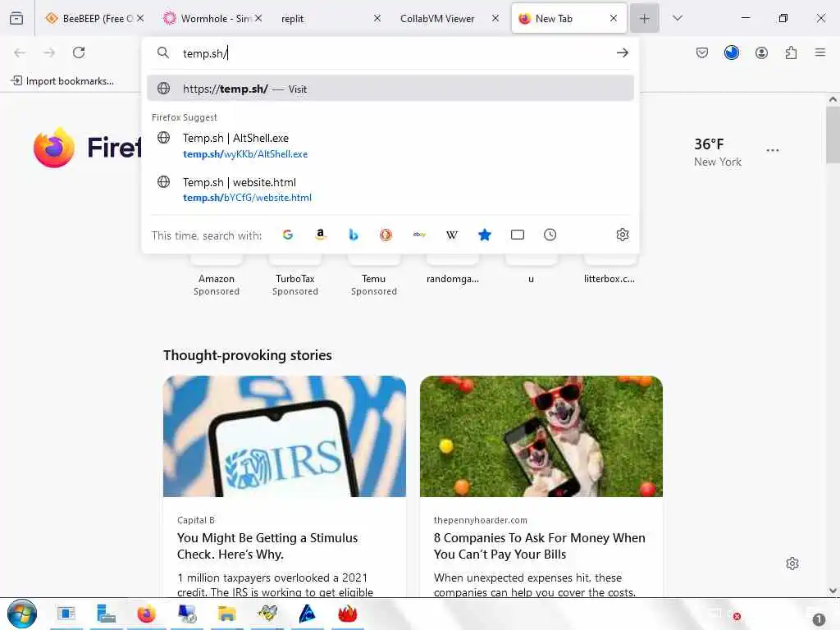Click Import bookmarks… in bookmarks toolbar
The width and height of the screenshot is (840, 630).
pyautogui.click(x=62, y=81)
